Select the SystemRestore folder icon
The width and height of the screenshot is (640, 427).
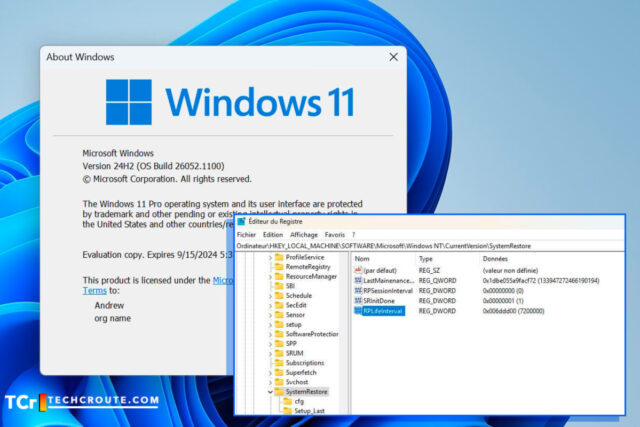coord(279,391)
